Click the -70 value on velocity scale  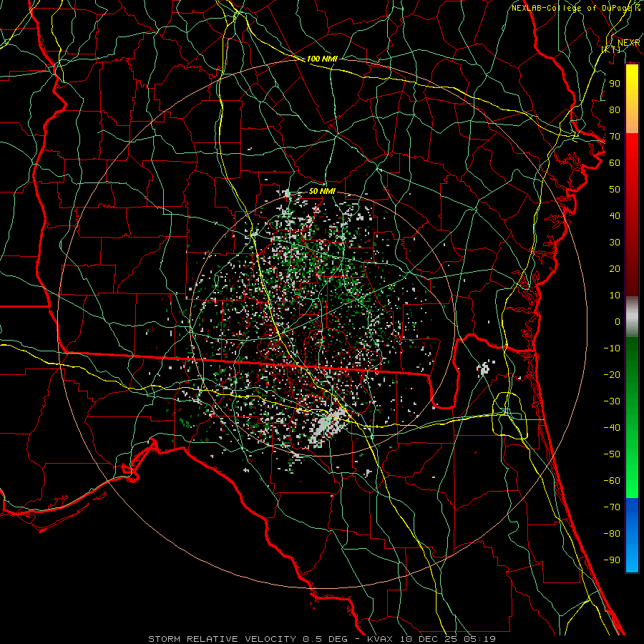[x=612, y=507]
